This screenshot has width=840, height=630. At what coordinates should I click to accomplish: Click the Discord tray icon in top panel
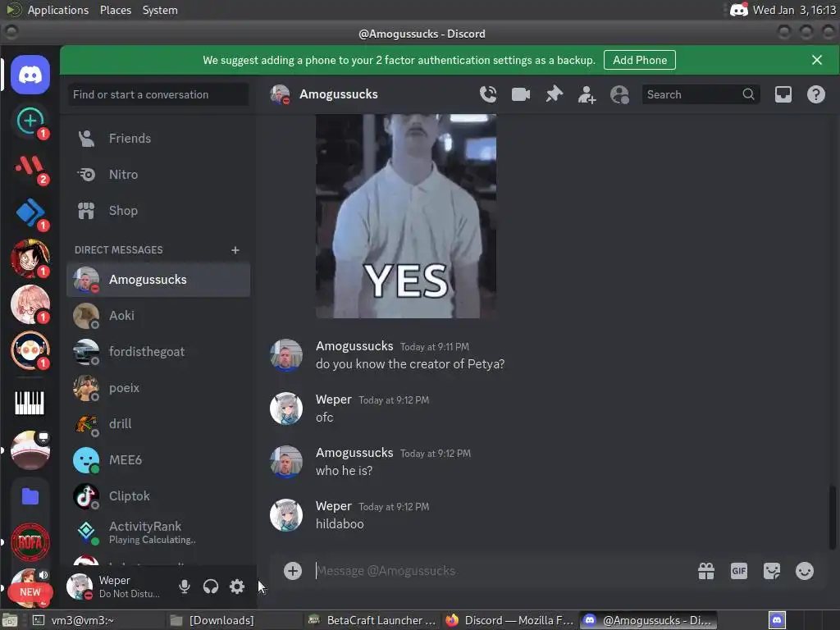[739, 10]
